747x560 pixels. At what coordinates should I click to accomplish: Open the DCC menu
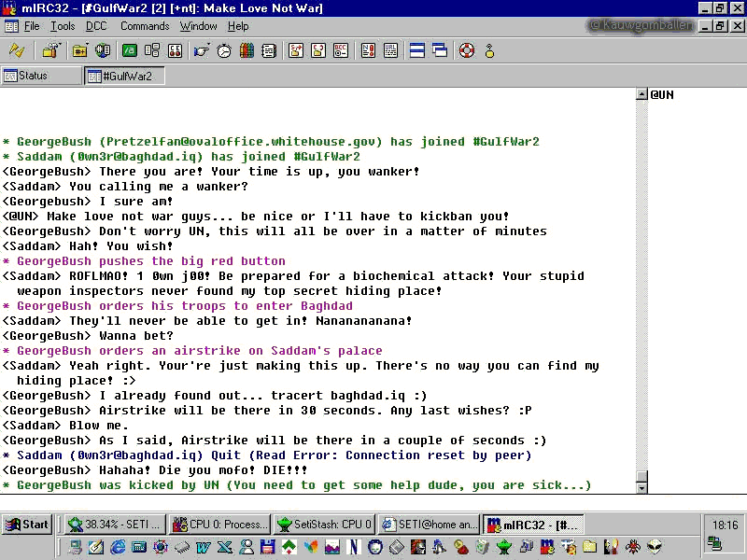click(95, 26)
